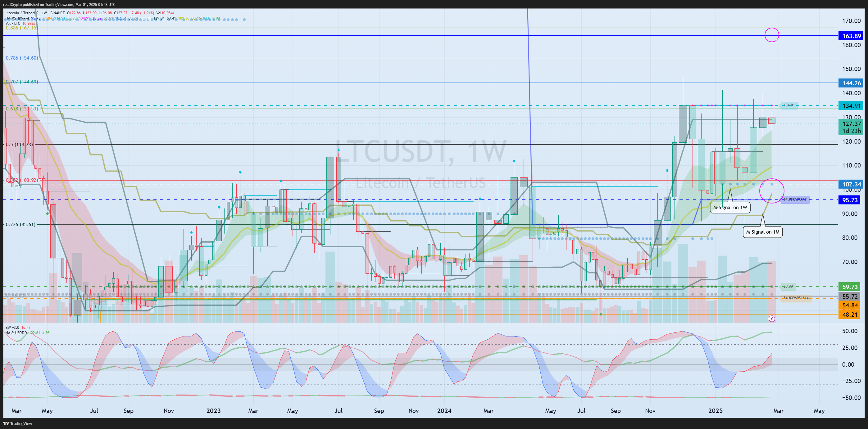Viewport: 868px width, 429px height.
Task: Select the 0.618 (133.53) Fibonacci label
Action: [x=22, y=109]
